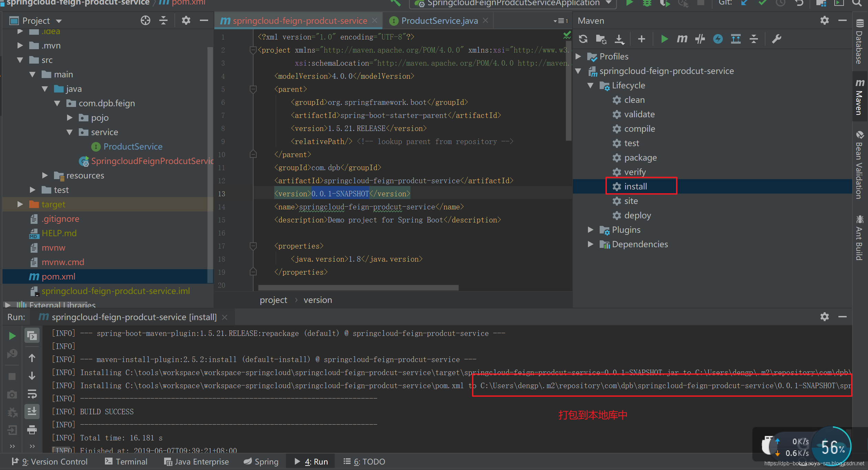868x470 pixels.
Task: Toggle Offline Mode in Maven toolbar
Action: coord(700,39)
